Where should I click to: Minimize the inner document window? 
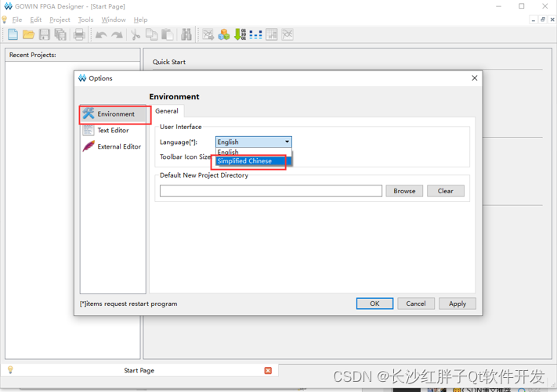pyautogui.click(x=533, y=20)
